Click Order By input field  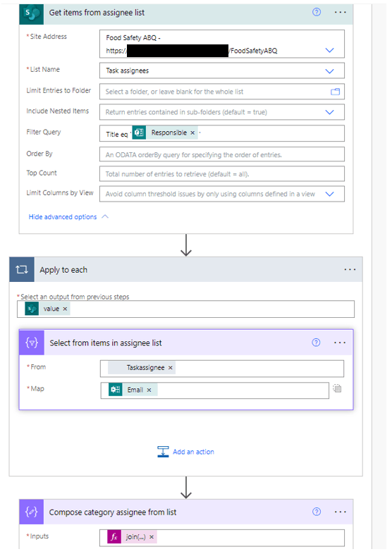point(222,154)
